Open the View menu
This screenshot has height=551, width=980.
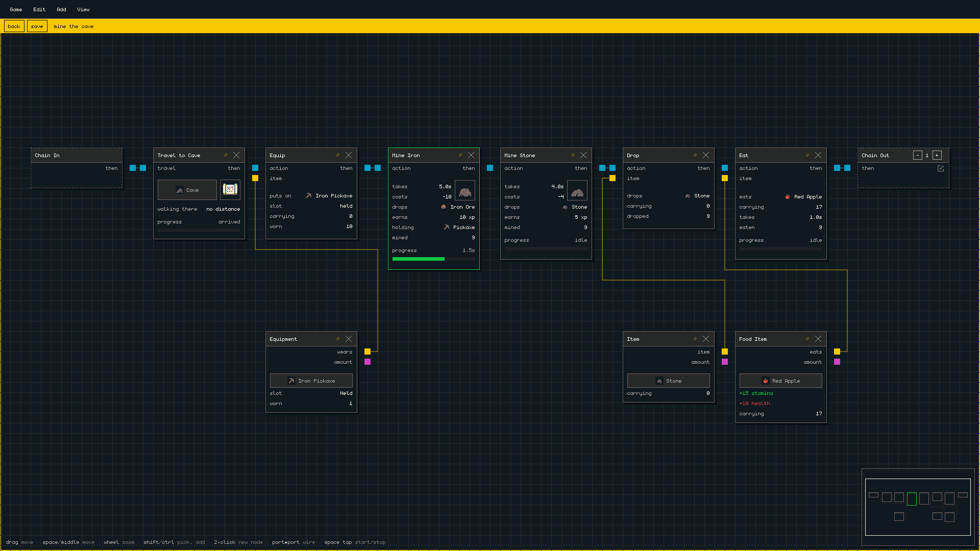[83, 9]
